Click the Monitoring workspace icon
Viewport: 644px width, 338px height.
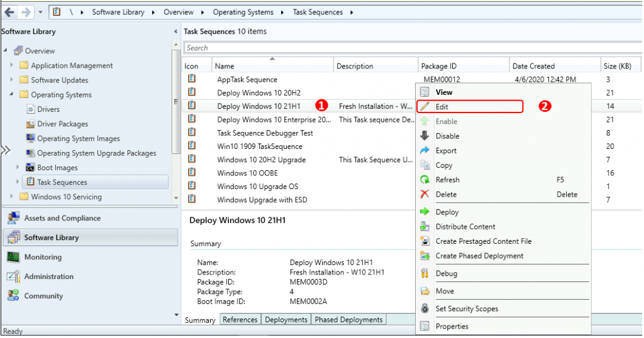tap(13, 257)
